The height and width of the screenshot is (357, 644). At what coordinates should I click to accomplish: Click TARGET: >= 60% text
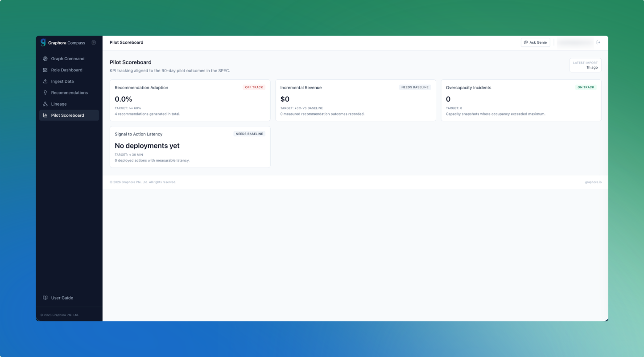[x=128, y=108]
